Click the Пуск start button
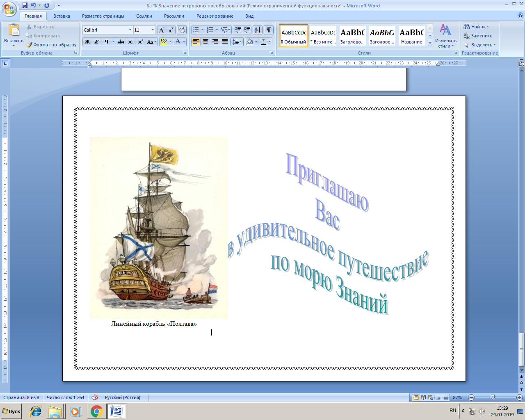 [x=11, y=411]
